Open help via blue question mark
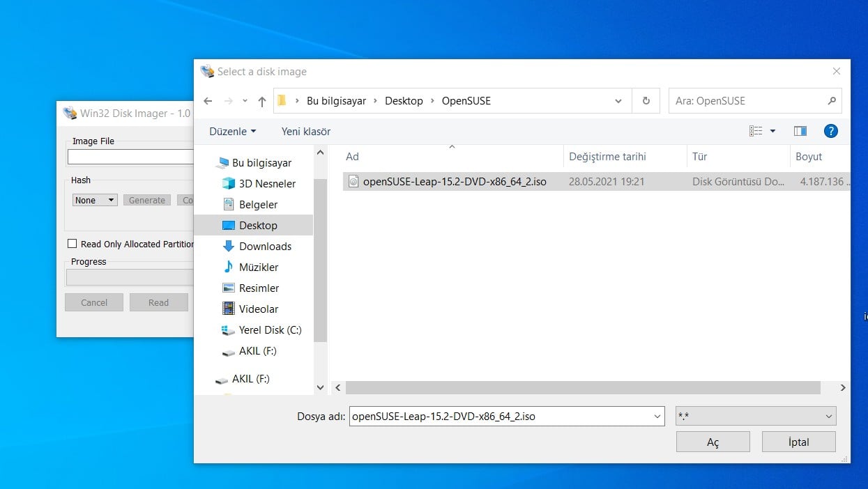The height and width of the screenshot is (489, 868). [830, 131]
